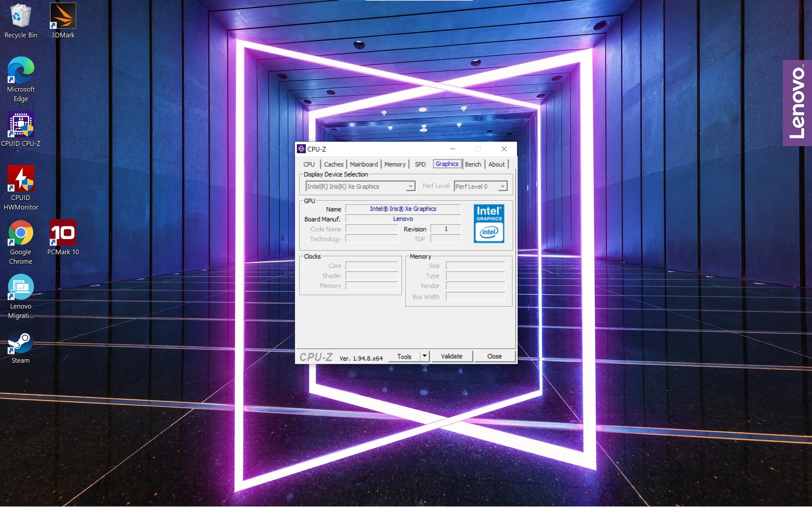Switch to the CPU tab
This screenshot has height=507, width=812.
(x=309, y=164)
